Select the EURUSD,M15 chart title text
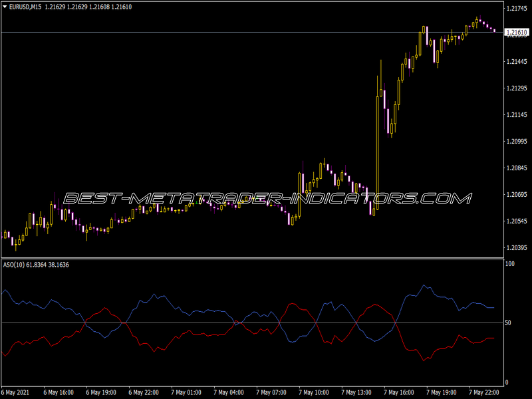The image size is (532, 399). click(x=25, y=7)
